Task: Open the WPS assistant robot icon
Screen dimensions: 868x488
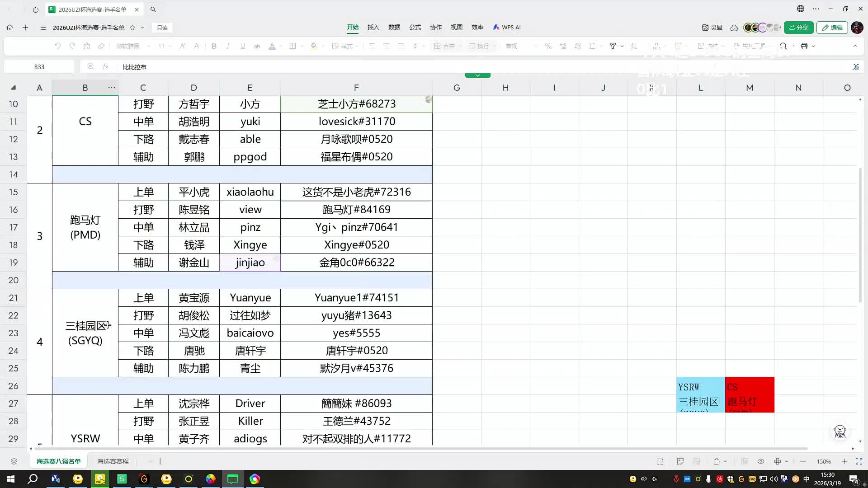Action: pos(840,432)
